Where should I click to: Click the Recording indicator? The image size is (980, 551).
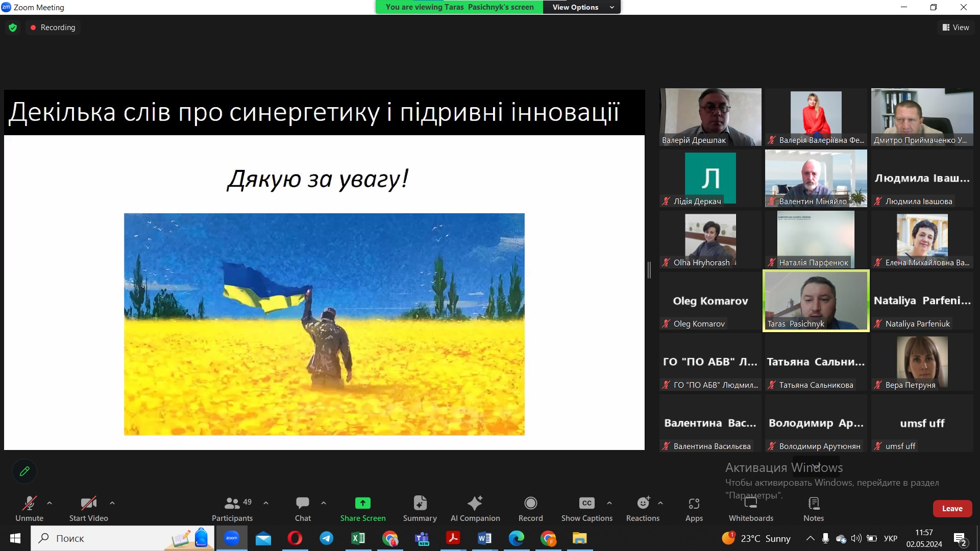point(53,28)
